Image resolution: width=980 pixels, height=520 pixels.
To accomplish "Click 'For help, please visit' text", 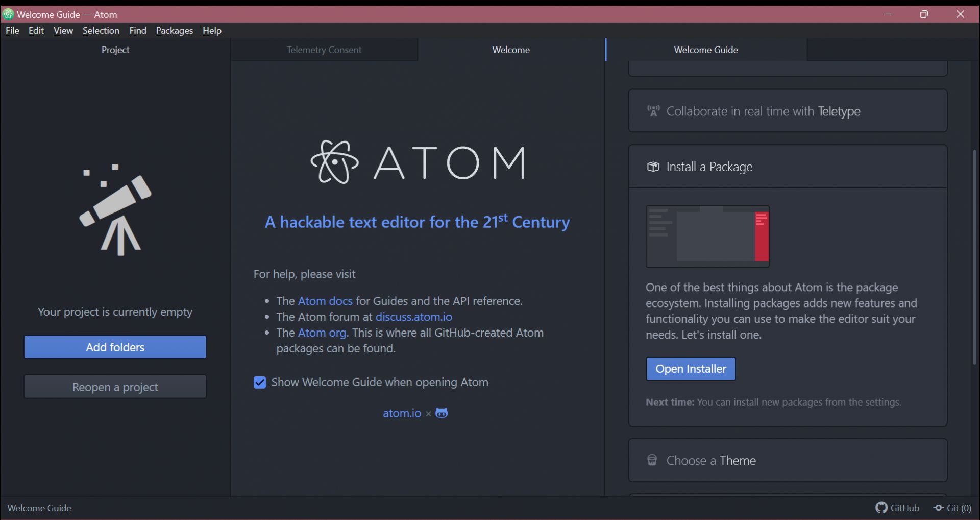I will [305, 274].
